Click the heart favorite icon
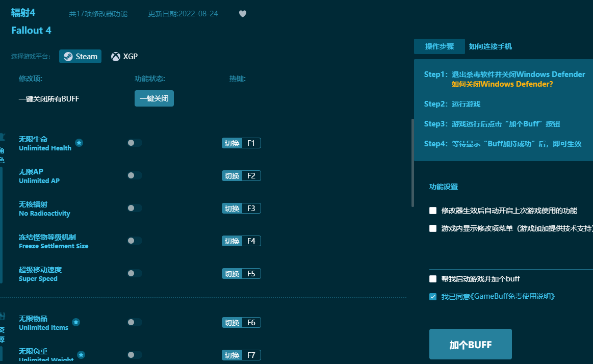The image size is (593, 364). coord(243,14)
